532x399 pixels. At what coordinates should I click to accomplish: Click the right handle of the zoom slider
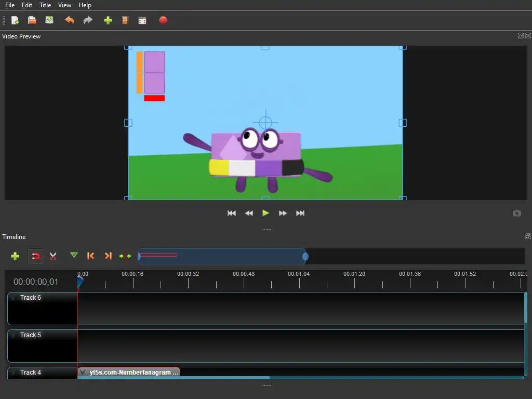305,257
